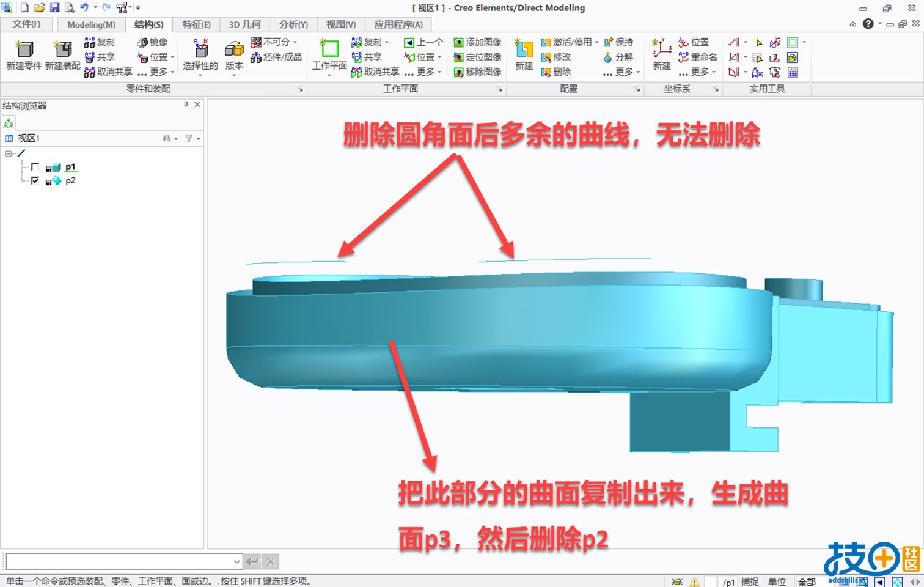Click the Redo arrow icon
This screenshot has height=587, width=924.
coord(106,7)
